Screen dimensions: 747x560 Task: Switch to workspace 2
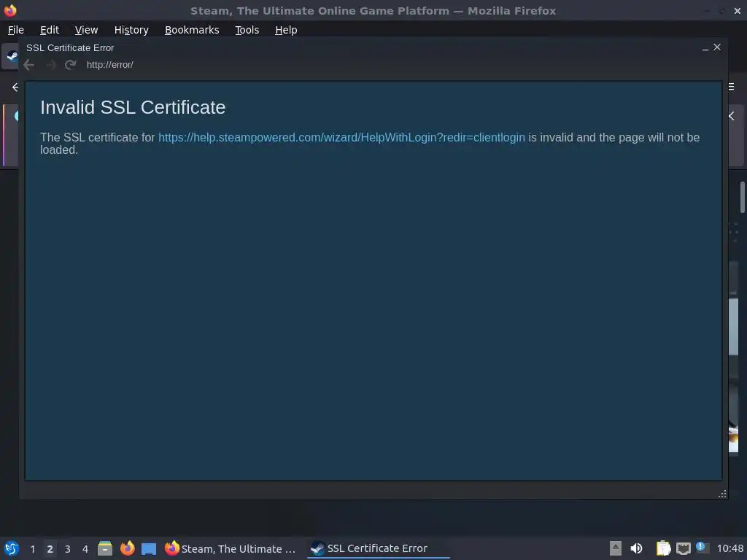(x=50, y=549)
